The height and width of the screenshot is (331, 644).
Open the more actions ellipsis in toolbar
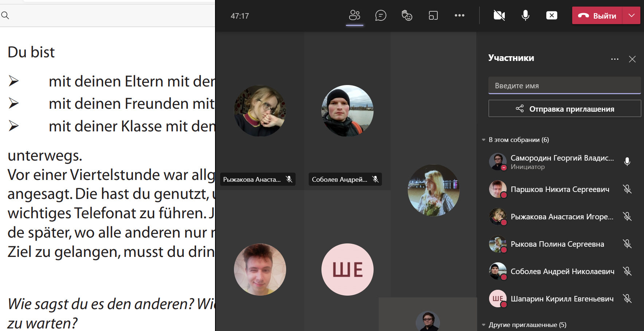pos(459,15)
